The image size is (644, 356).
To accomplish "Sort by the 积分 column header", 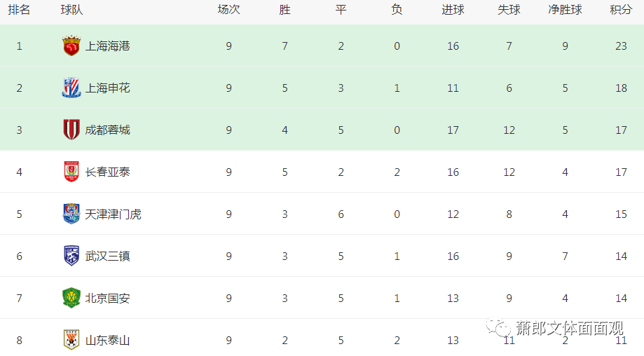I will click(x=621, y=9).
